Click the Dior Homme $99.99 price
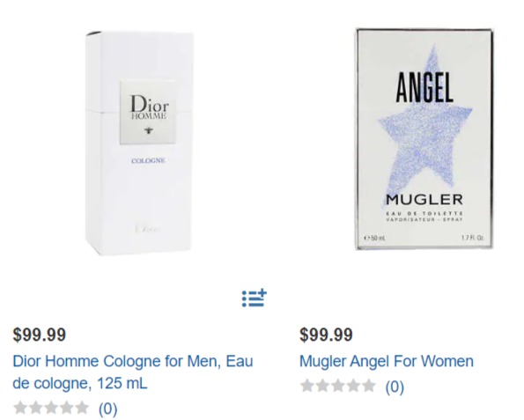The height and width of the screenshot is (420, 524). [x=40, y=334]
